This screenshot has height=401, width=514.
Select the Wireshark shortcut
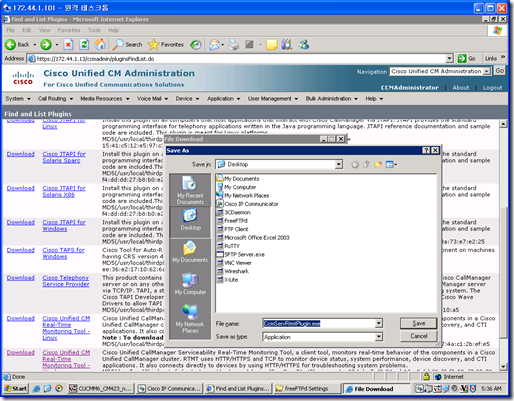[x=233, y=271]
